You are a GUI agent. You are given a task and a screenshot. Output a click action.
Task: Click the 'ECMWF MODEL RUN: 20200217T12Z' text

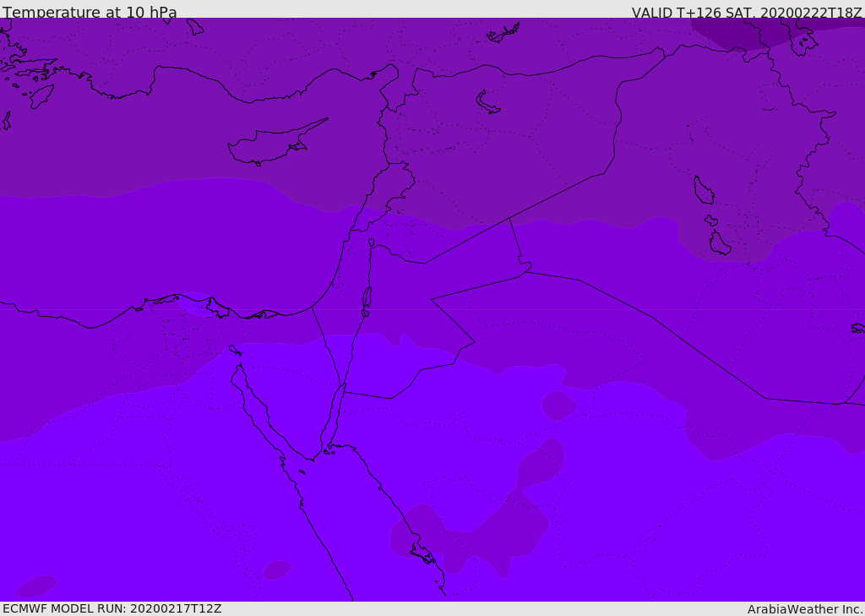click(x=112, y=608)
